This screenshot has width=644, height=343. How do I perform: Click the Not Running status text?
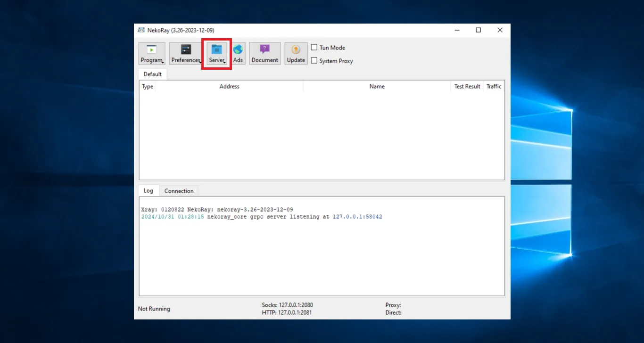154,309
